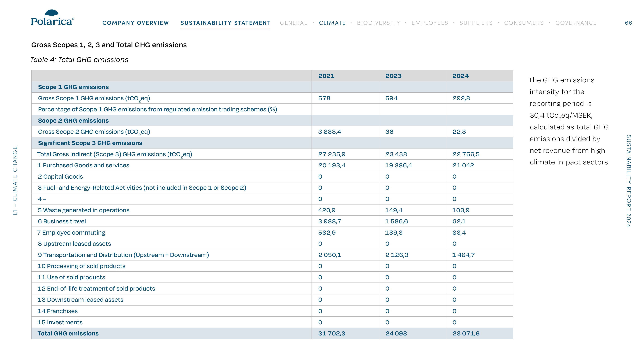Click total emissions 2021 value 31 702,3
This screenshot has height=362, width=644.
(x=331, y=334)
